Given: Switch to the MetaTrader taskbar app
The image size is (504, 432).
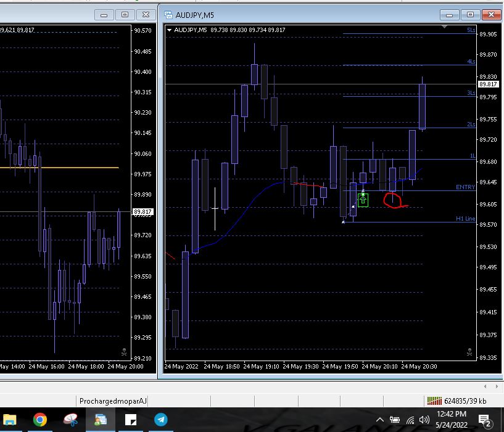Looking at the screenshot, I should [101, 420].
